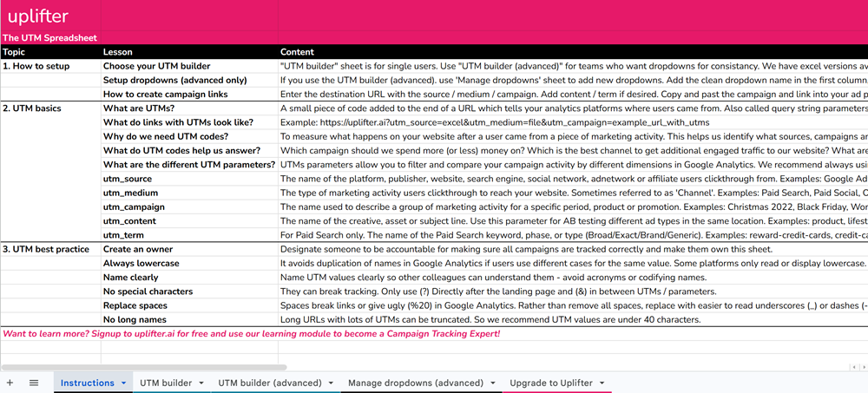Click the uplifter logo

point(38,16)
